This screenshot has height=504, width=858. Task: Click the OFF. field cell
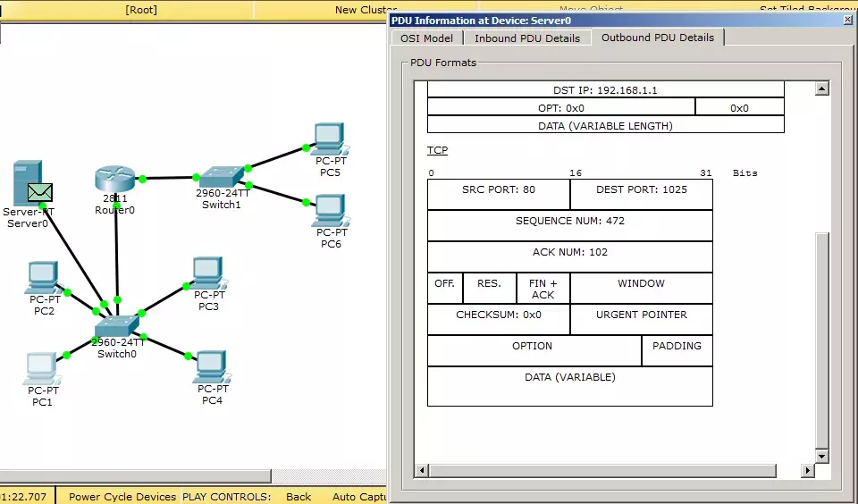[x=445, y=289]
